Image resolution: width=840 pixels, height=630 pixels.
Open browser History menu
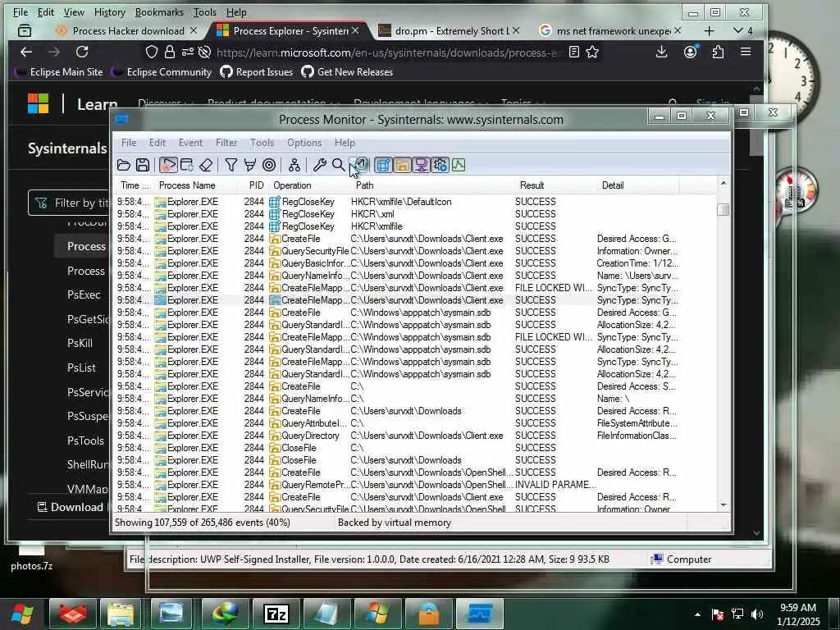pyautogui.click(x=109, y=11)
